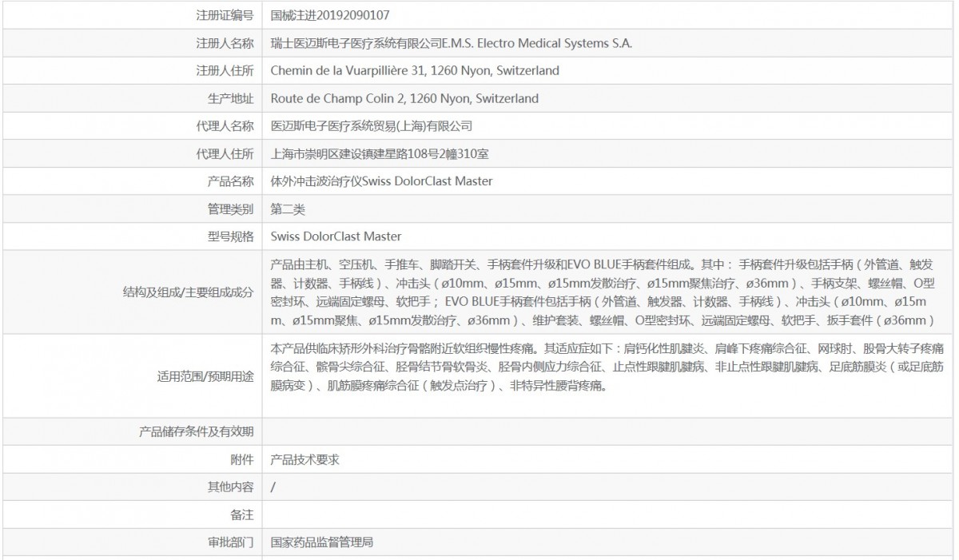Select product name 体外冲击波治疗仪Swiss DolorClast Master
Viewport: 959px width, 560px height.
click(382, 181)
